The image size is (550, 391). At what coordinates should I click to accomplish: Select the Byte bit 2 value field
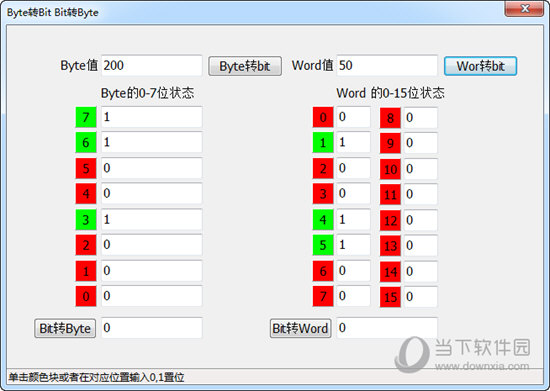[152, 244]
